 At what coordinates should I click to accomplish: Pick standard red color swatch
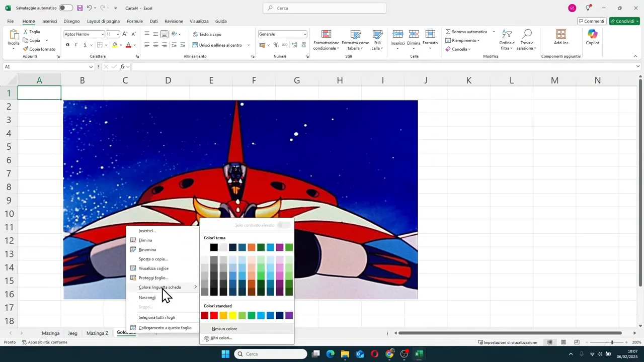[x=214, y=316]
